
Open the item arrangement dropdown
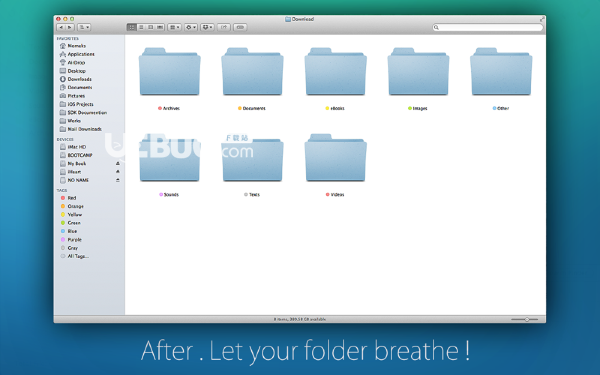coord(174,28)
